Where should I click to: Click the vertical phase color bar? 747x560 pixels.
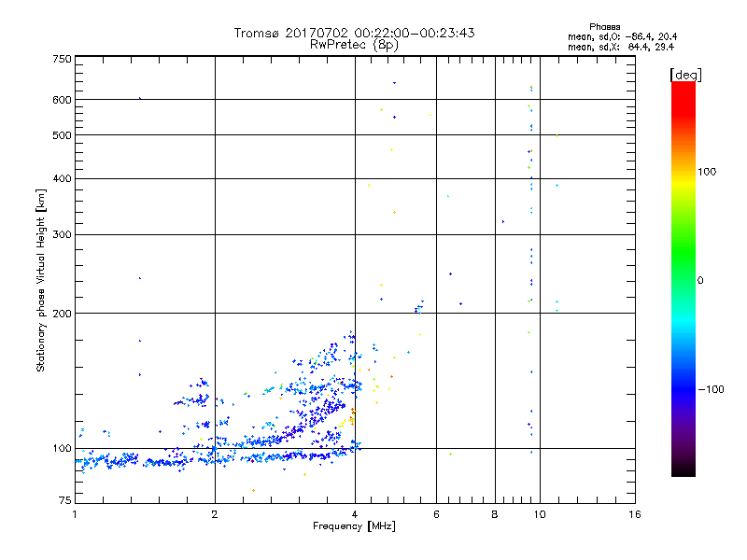tap(684, 278)
